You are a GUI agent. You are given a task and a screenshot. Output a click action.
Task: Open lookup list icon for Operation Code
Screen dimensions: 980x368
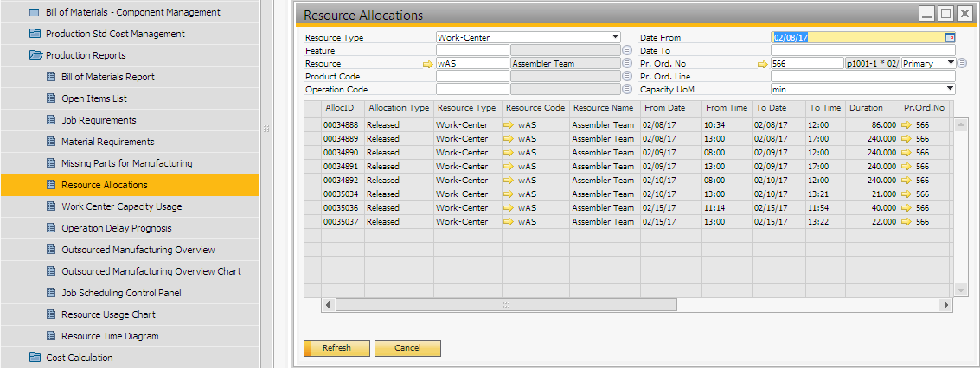(x=627, y=90)
